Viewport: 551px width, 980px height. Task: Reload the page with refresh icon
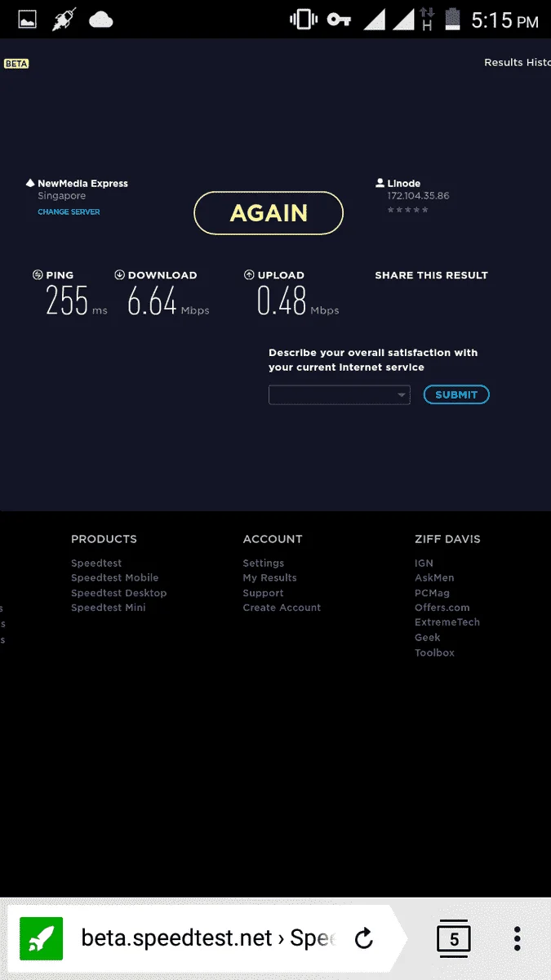click(x=364, y=938)
